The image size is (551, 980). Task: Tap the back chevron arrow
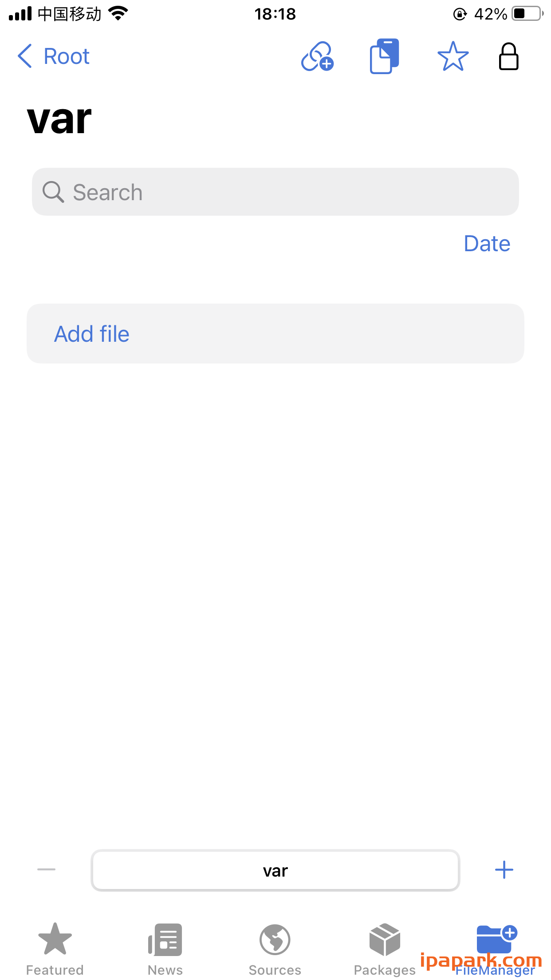25,56
